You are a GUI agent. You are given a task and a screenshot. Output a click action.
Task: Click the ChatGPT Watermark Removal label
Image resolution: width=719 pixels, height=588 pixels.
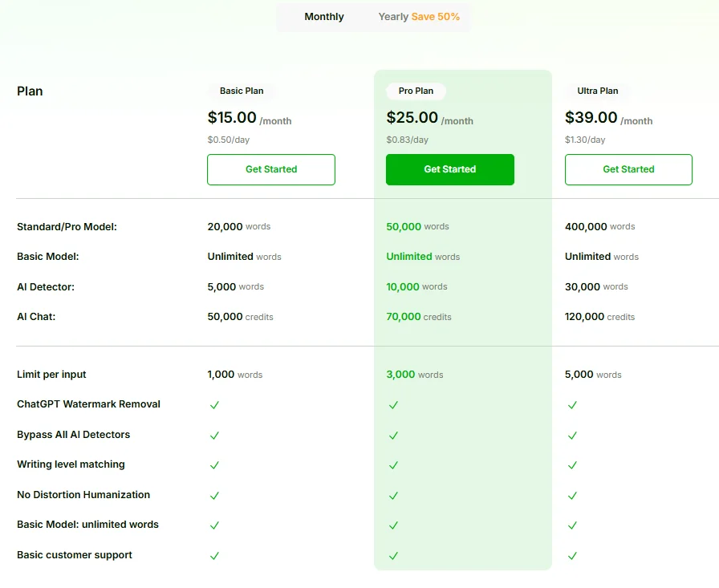click(88, 404)
